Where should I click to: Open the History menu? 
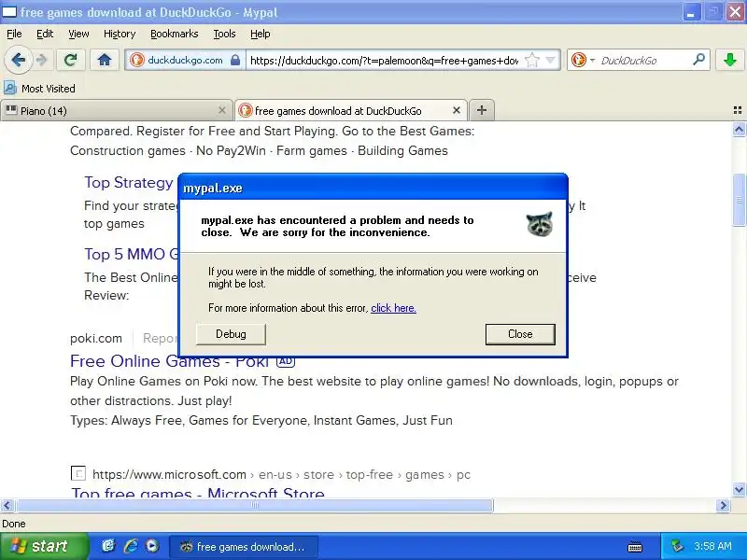(120, 34)
